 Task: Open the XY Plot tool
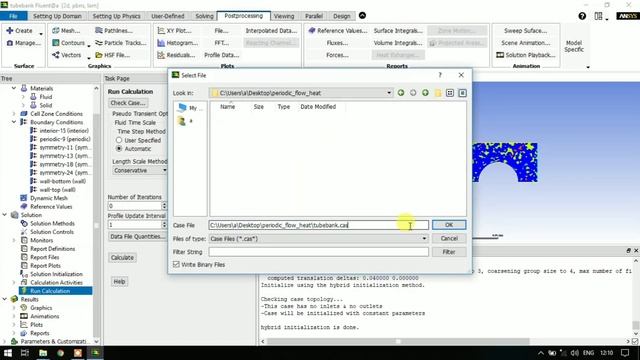(x=174, y=31)
